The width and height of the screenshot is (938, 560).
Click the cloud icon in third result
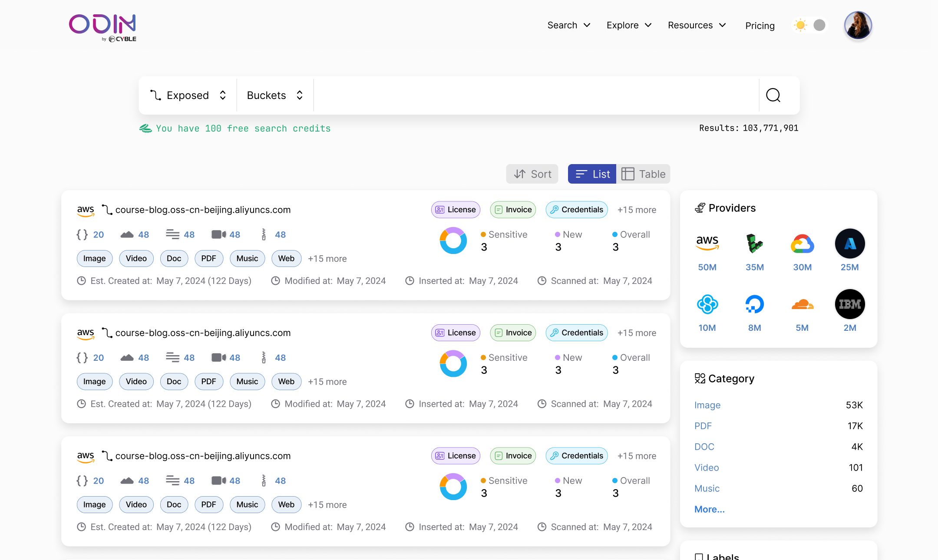click(127, 481)
